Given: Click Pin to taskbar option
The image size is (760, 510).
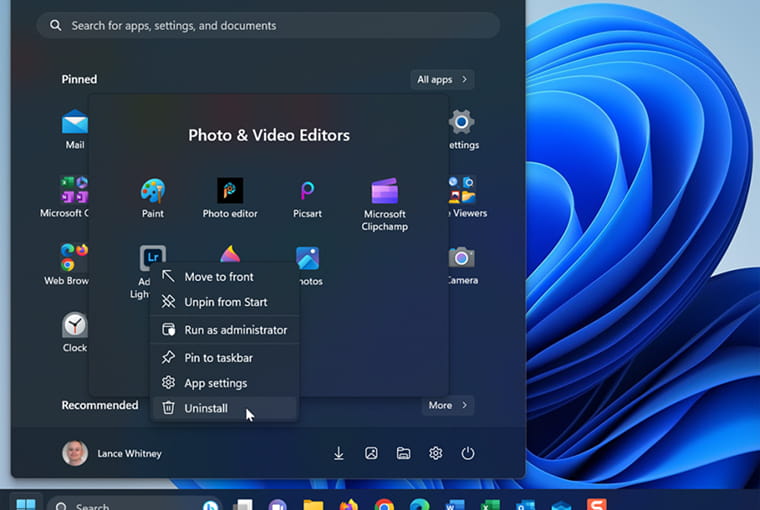Looking at the screenshot, I should point(218,358).
